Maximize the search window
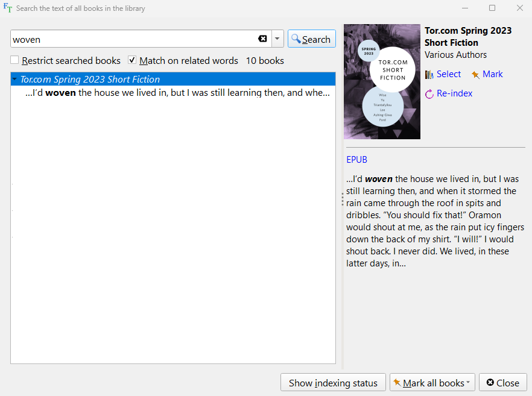The width and height of the screenshot is (532, 396). (x=492, y=8)
